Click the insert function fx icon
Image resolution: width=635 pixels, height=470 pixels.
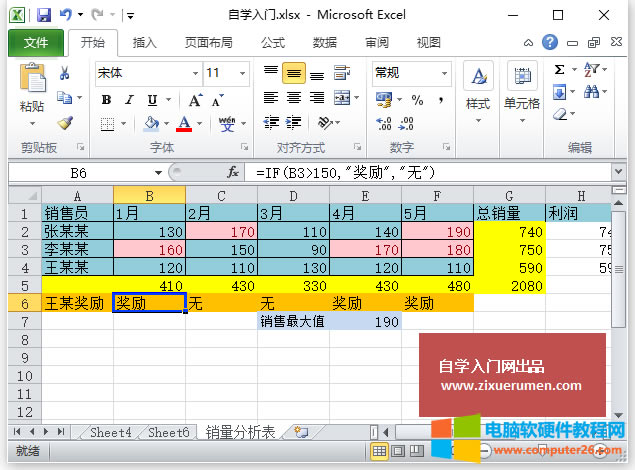click(x=233, y=172)
